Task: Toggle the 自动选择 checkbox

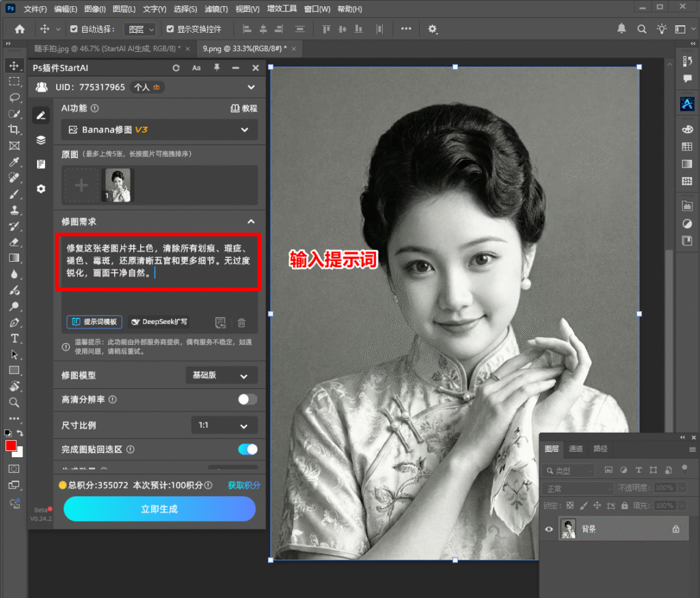Action: [x=74, y=29]
